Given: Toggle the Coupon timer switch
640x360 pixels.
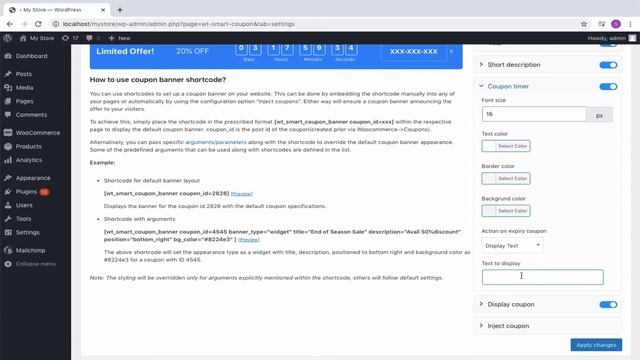Looking at the screenshot, I should click(x=608, y=87).
